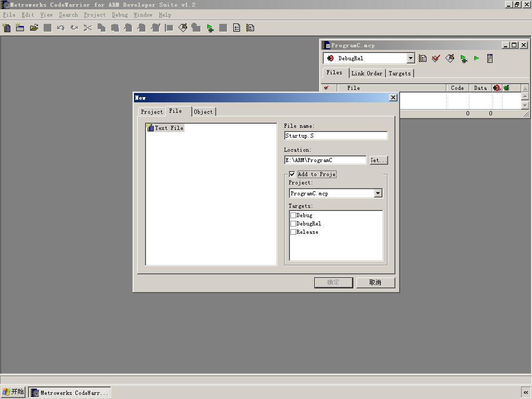532x399 pixels.
Task: Click the Data column header
Action: 481,88
